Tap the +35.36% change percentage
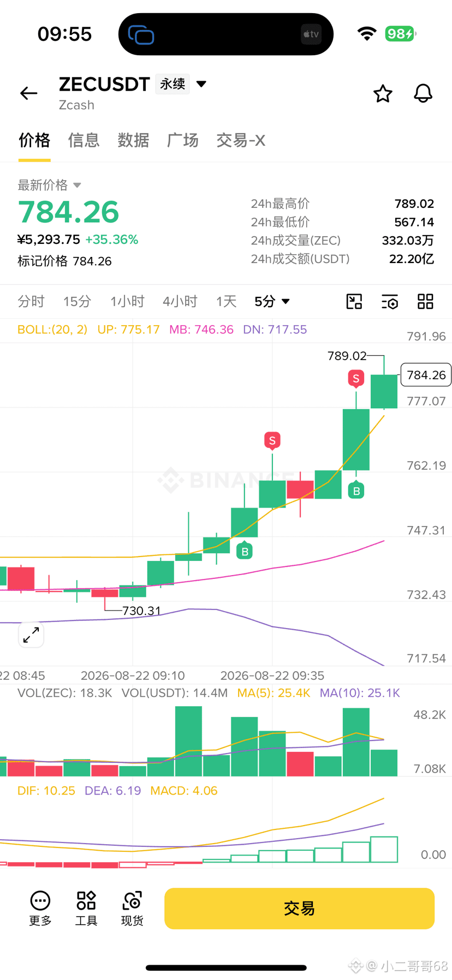 pyautogui.click(x=112, y=240)
